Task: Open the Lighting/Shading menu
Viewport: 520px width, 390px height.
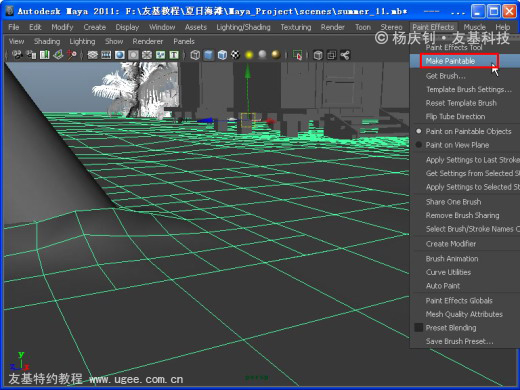Action: point(243,27)
